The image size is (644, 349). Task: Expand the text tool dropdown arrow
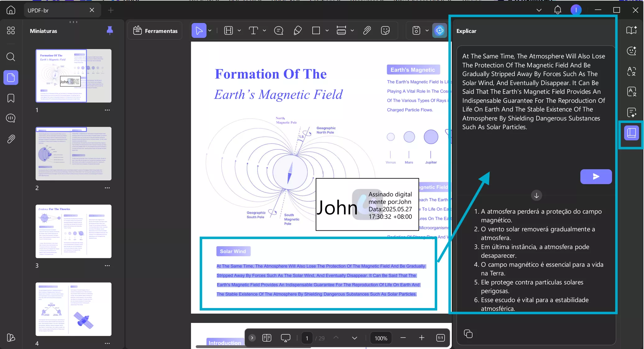coord(264,30)
